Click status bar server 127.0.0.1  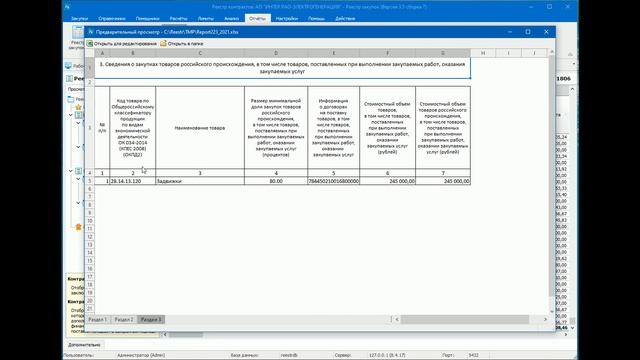click(387, 355)
